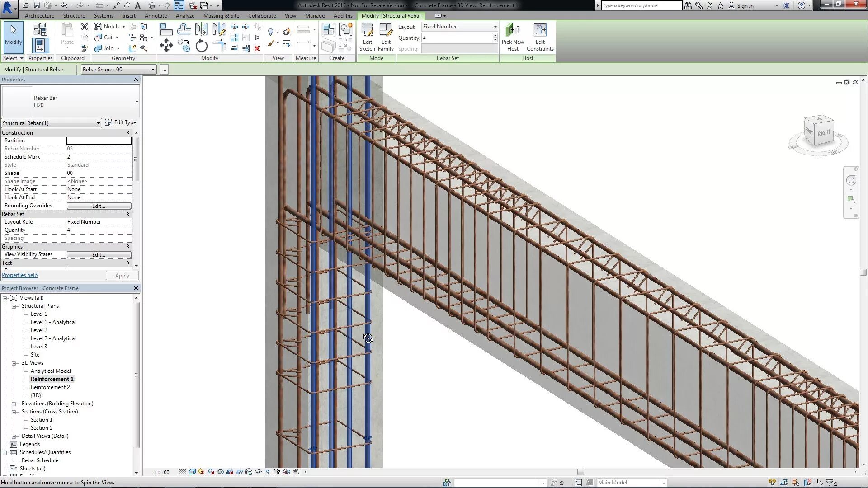868x488 pixels.
Task: Select the Rotate tool
Action: pyautogui.click(x=201, y=46)
